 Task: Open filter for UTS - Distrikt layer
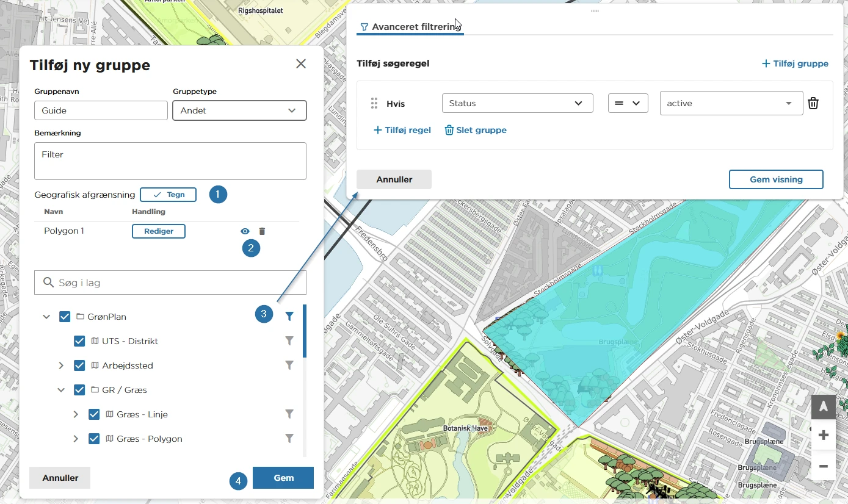pos(289,340)
